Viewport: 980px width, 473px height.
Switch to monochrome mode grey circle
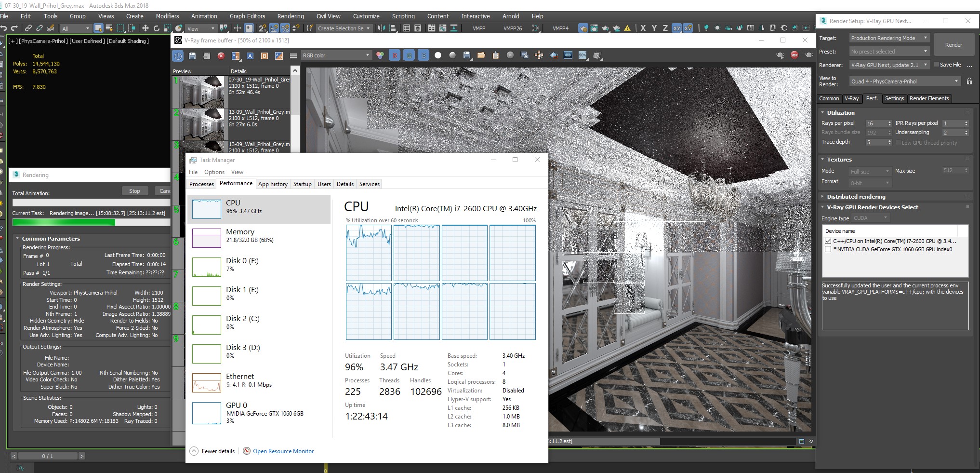452,55
